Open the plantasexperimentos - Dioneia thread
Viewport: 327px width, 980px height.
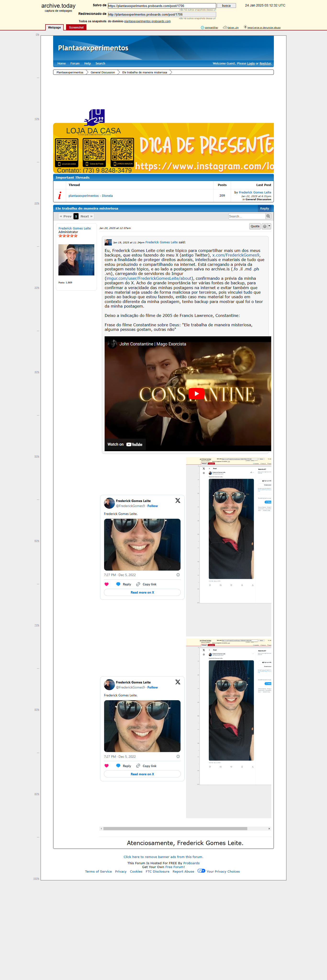coord(90,196)
